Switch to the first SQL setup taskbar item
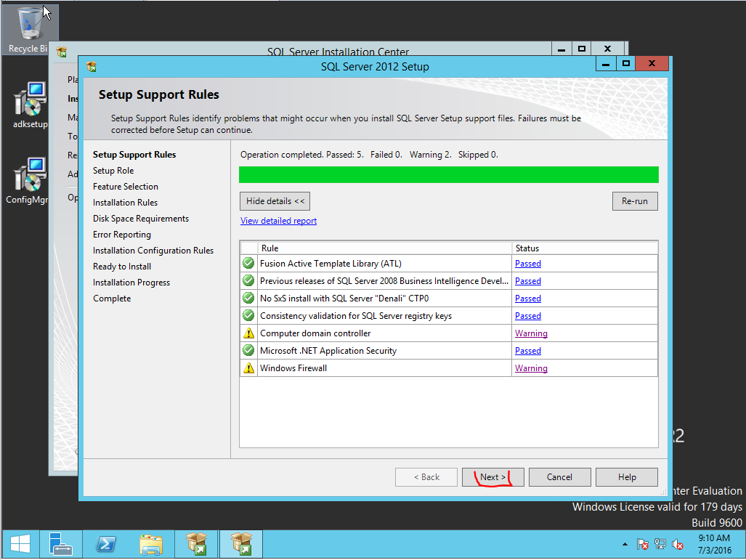 pos(197,544)
